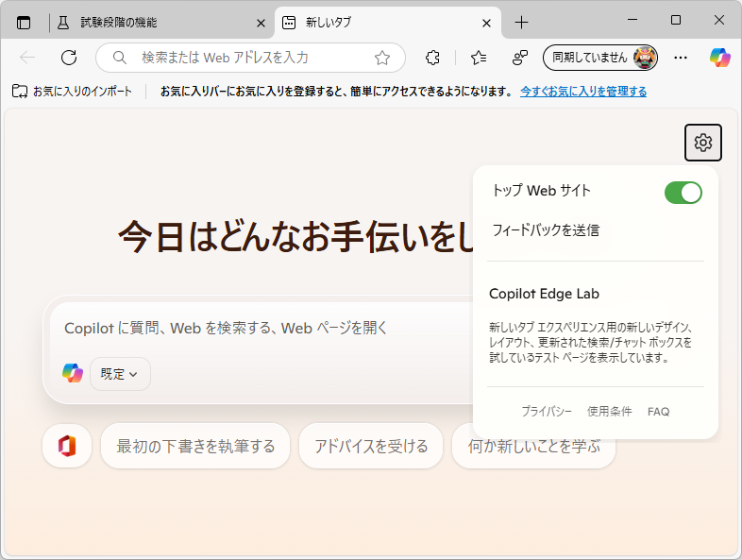
Task: Maximize the Edge browser window
Action: pos(676,20)
